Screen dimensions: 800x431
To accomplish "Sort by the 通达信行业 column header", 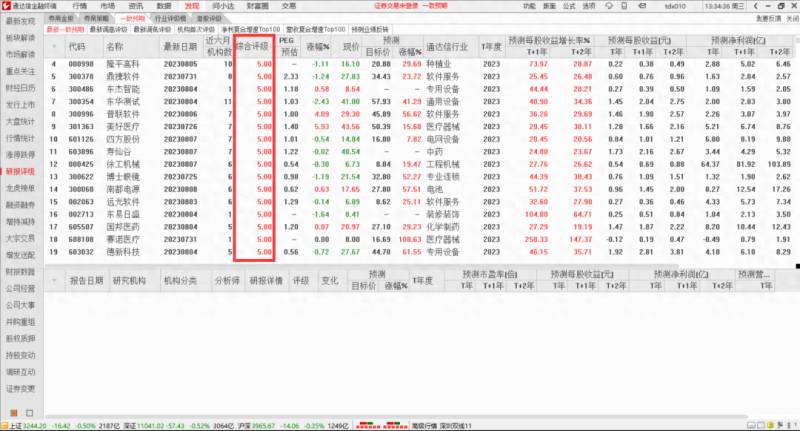I will click(447, 46).
